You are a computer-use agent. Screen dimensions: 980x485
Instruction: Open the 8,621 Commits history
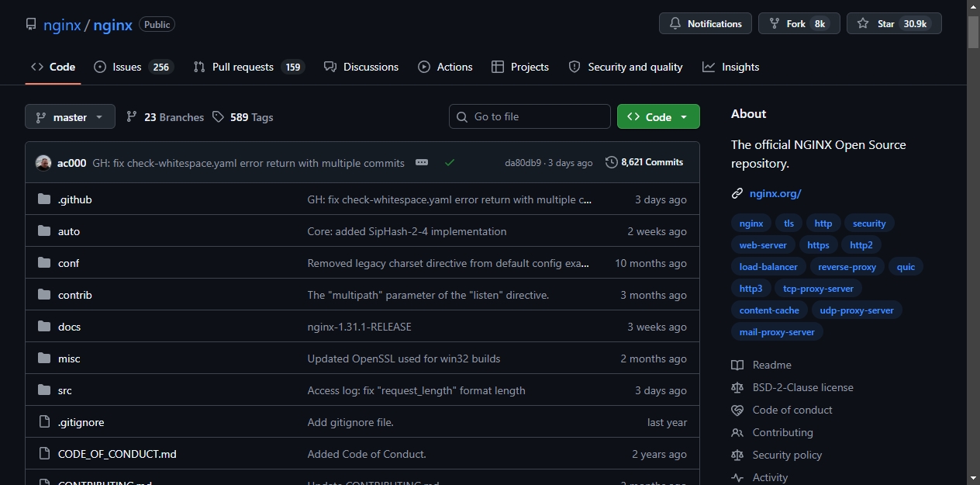tap(644, 162)
